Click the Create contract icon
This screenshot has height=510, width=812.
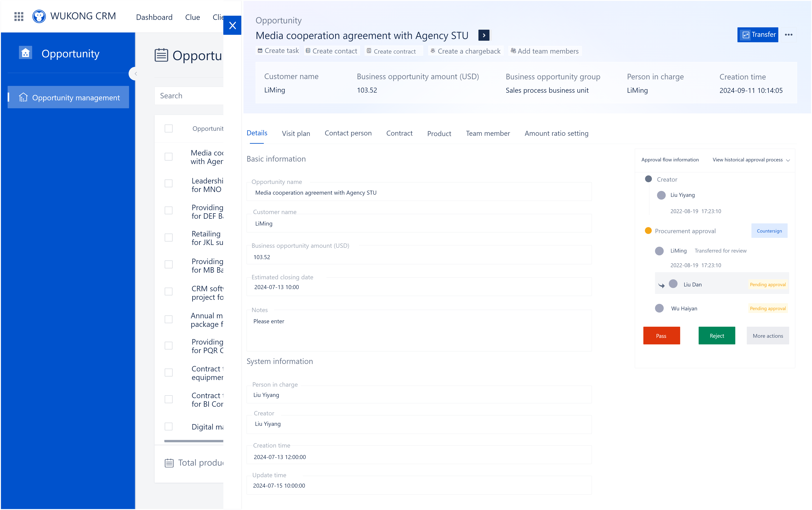coord(369,51)
